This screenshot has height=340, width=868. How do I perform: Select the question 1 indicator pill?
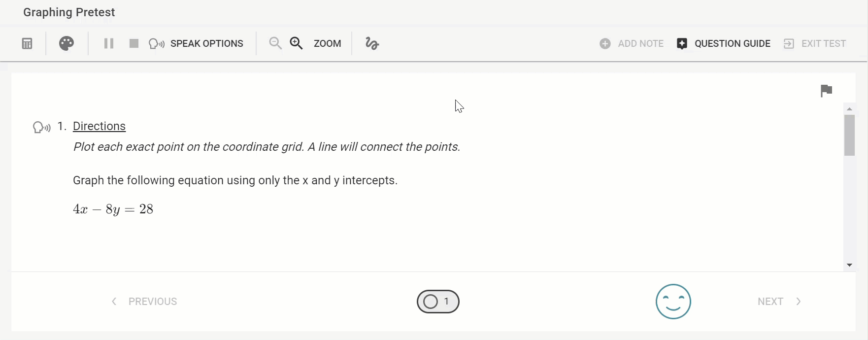click(438, 302)
